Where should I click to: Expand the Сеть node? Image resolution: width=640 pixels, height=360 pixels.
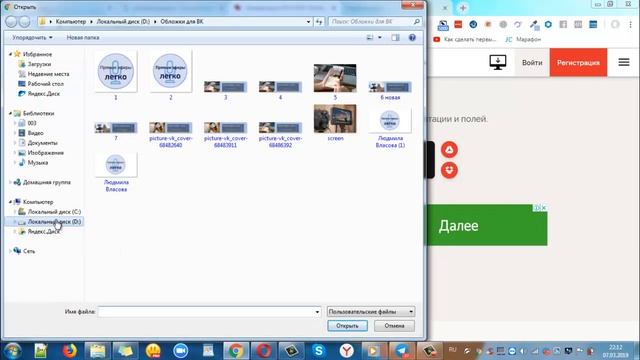coord(10,251)
